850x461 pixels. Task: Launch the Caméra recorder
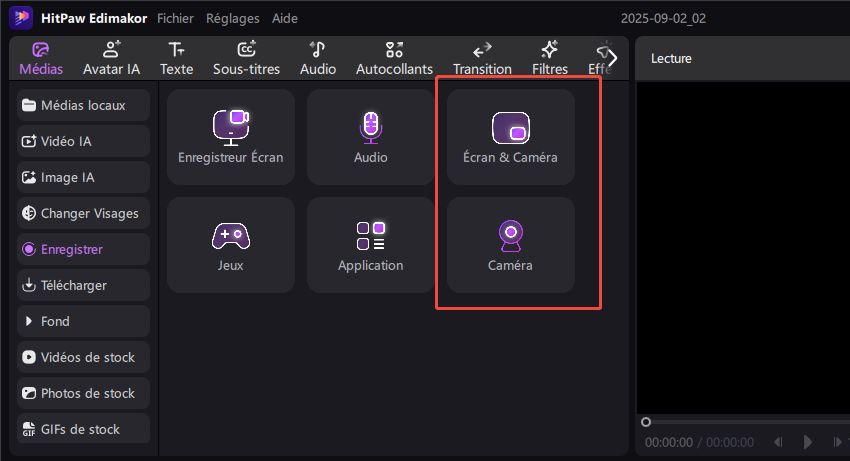click(510, 244)
